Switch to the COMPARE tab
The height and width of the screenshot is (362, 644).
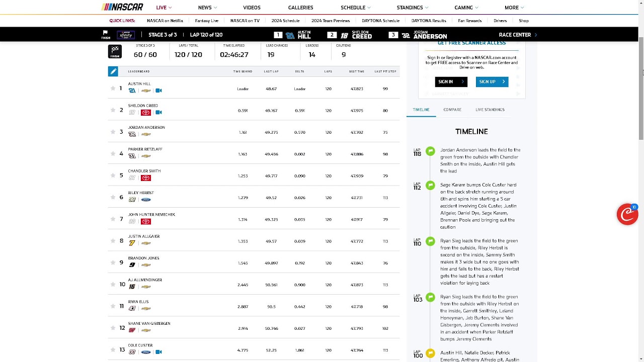[452, 110]
